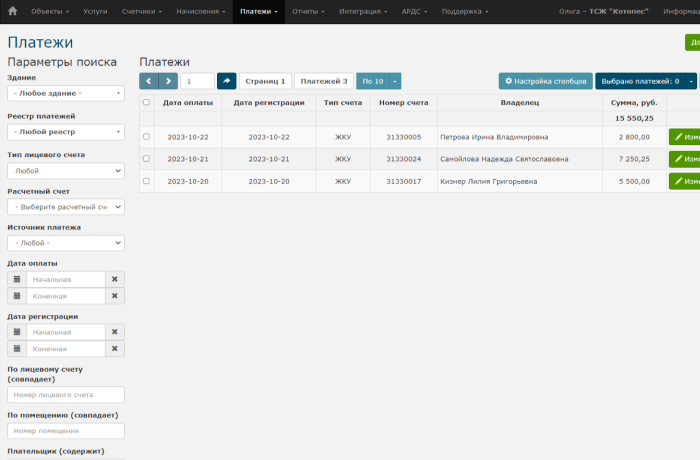
Task: Open the Отчеты menu
Action: [308, 12]
